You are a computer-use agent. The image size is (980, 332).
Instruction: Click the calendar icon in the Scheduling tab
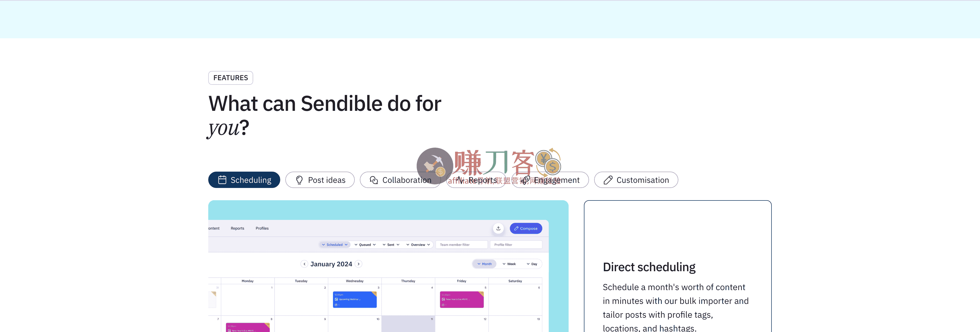[x=222, y=180]
